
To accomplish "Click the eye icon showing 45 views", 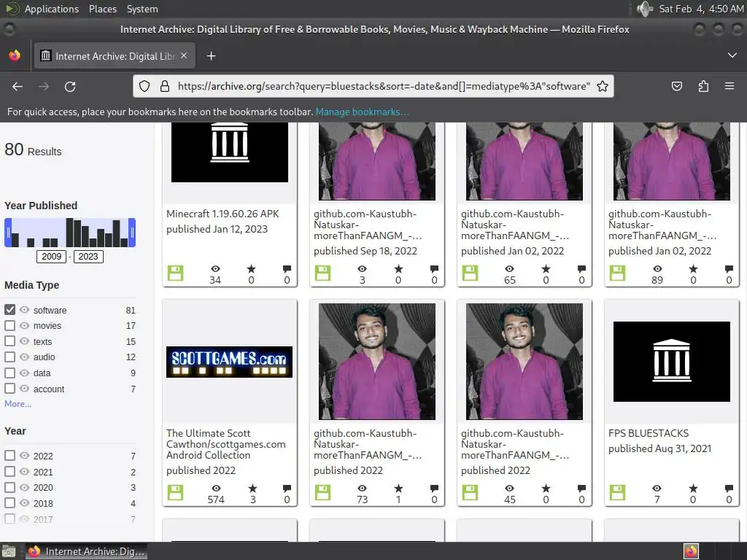I will (509, 489).
